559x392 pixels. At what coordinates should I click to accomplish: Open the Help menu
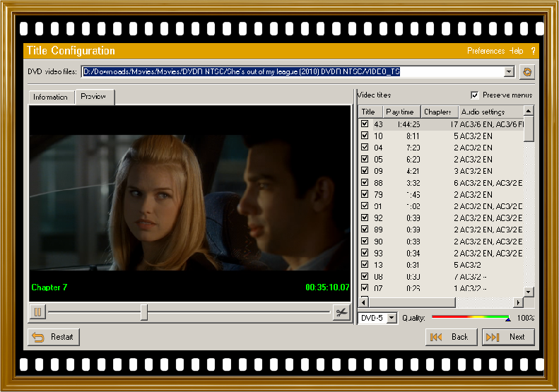tap(516, 51)
